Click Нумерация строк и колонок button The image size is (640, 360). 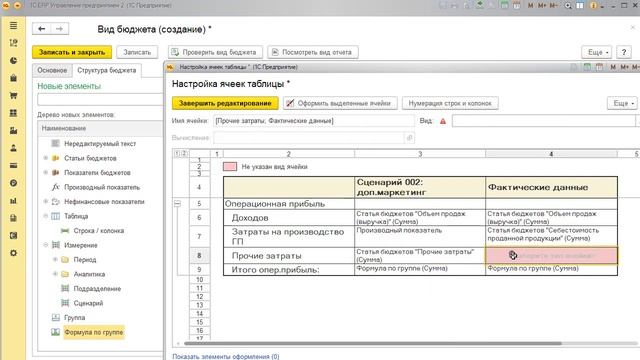450,103
